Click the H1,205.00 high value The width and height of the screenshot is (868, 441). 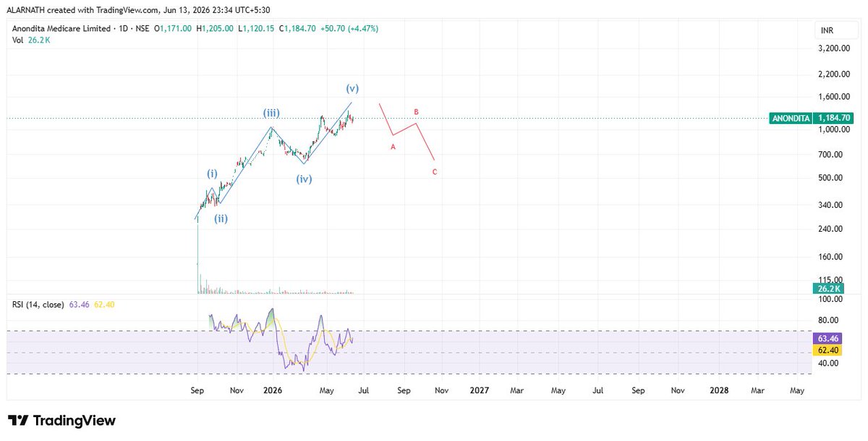point(213,28)
